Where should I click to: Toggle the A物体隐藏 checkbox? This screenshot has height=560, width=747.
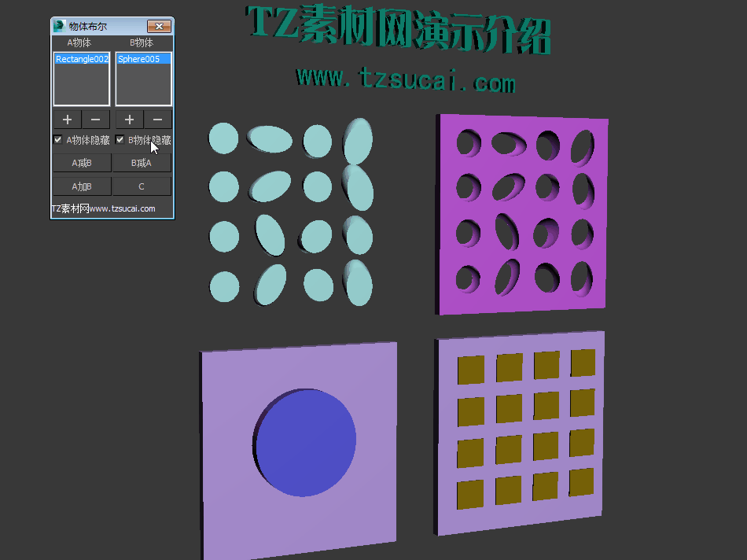tap(57, 140)
